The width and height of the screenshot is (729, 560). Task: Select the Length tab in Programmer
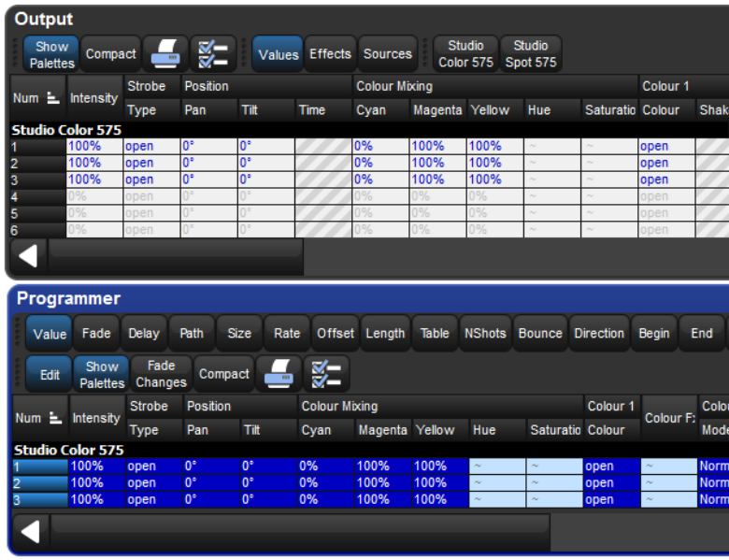(385, 334)
